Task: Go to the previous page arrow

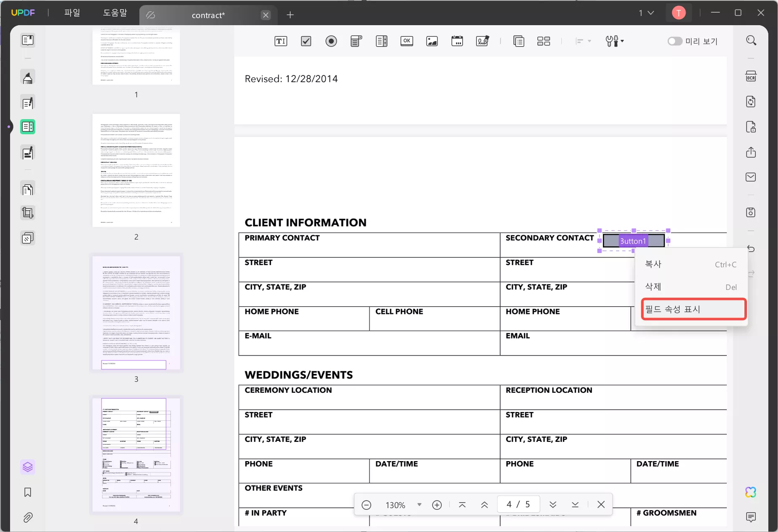Action: click(x=484, y=505)
